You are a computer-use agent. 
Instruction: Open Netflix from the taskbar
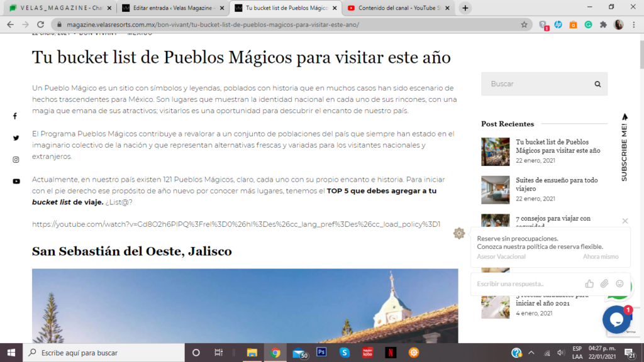[391, 353]
